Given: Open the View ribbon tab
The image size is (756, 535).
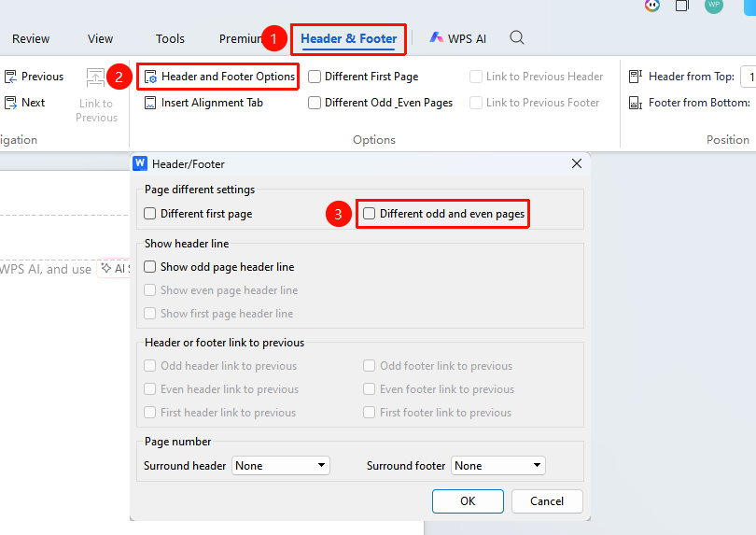Looking at the screenshot, I should 100,38.
